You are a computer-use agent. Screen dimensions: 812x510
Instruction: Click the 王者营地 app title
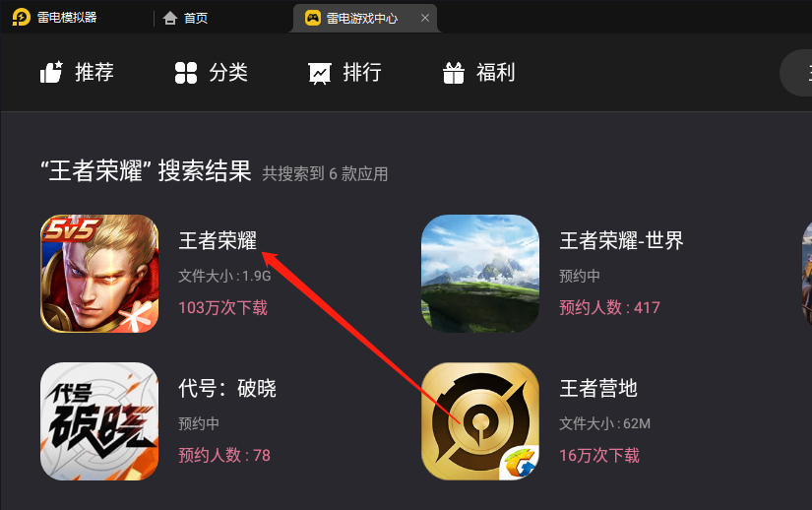pyautogui.click(x=598, y=388)
